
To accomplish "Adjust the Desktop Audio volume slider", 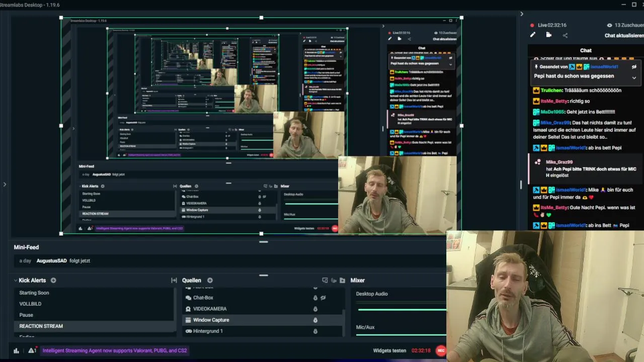I will point(401,310).
